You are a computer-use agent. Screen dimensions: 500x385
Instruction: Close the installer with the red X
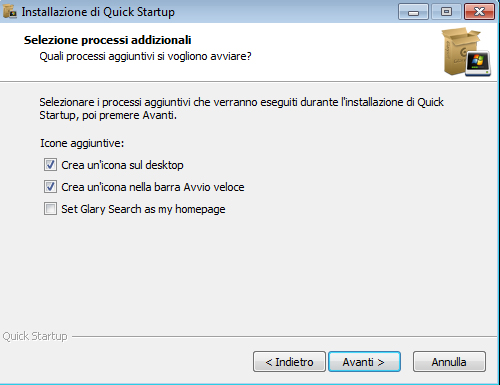coord(479,12)
